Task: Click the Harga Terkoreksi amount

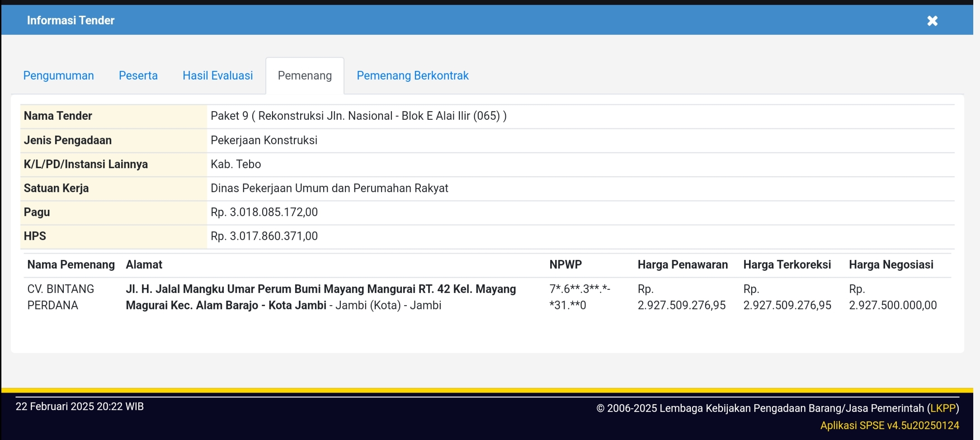Action: point(787,305)
